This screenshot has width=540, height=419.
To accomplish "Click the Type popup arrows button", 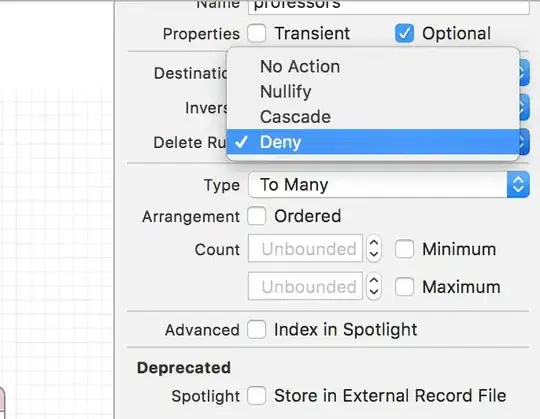I will (518, 185).
